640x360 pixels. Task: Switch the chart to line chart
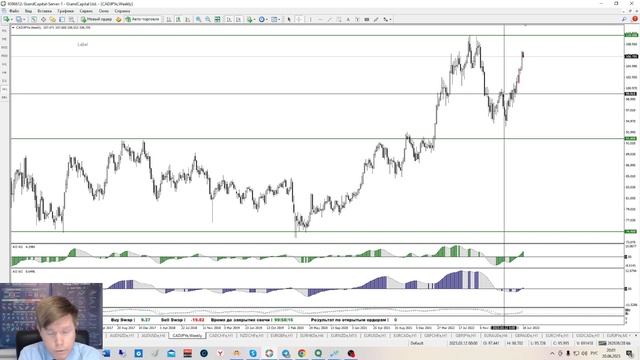[188, 19]
